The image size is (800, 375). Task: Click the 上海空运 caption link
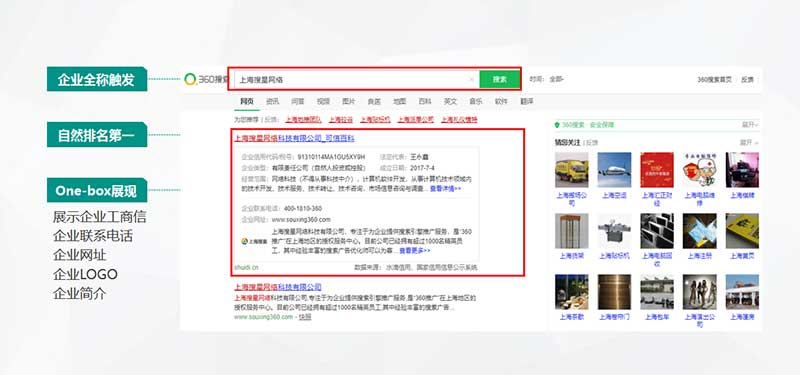click(x=614, y=195)
